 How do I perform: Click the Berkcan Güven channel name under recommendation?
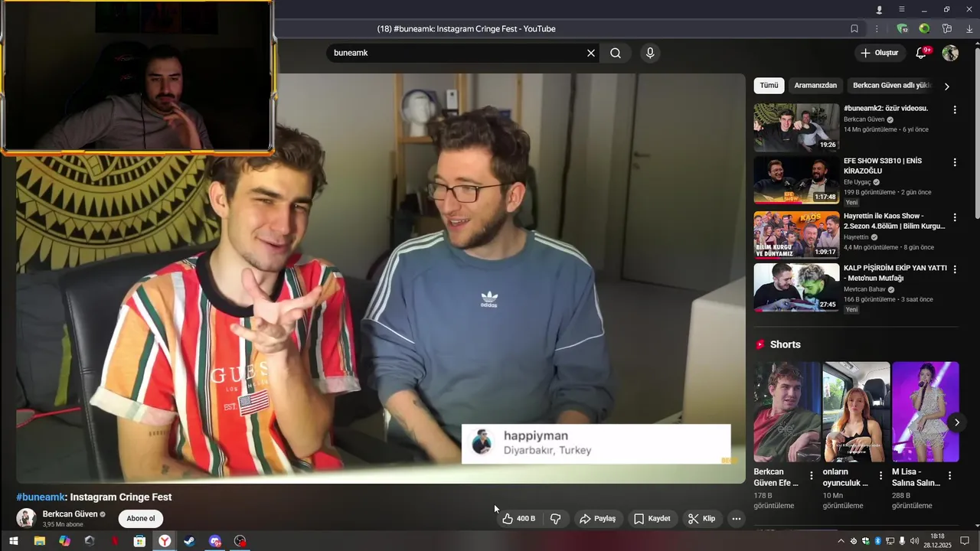864,119
